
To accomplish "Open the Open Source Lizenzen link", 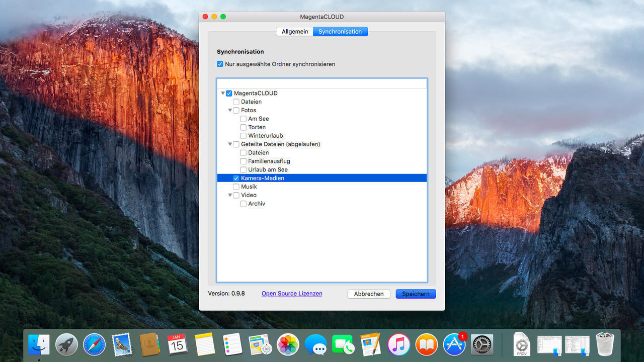I will 292,294.
